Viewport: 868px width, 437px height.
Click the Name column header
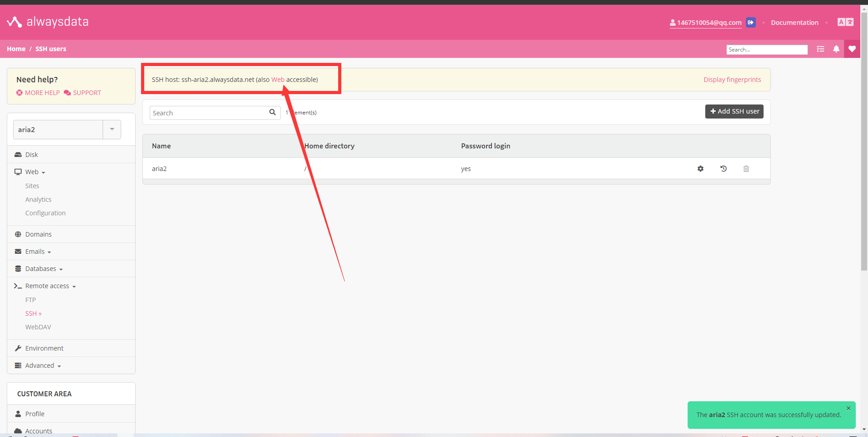pyautogui.click(x=161, y=146)
